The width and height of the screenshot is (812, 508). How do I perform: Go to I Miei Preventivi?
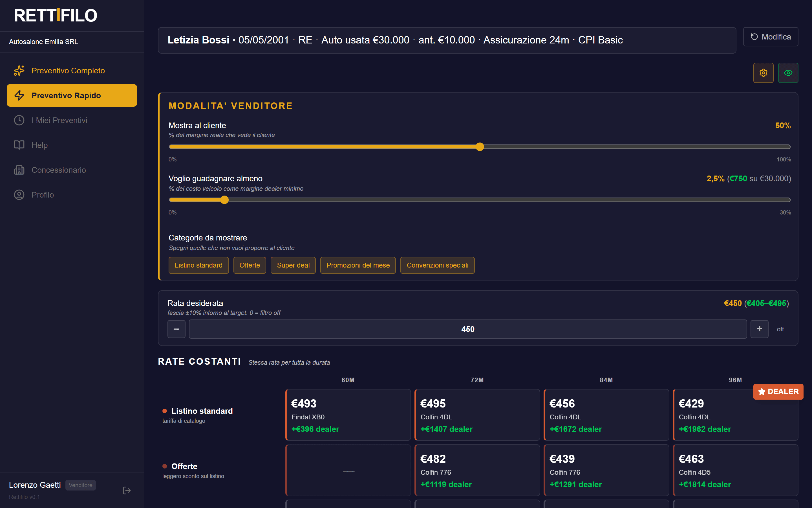coord(72,120)
